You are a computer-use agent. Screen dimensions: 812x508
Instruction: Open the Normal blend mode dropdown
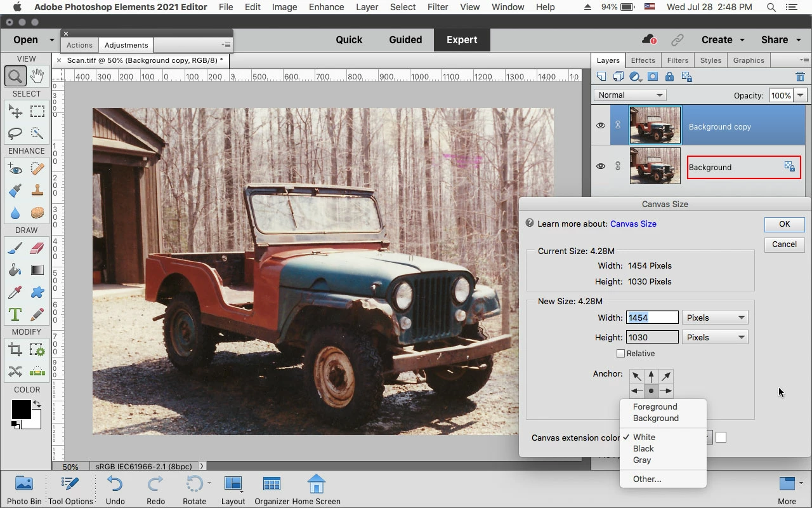point(630,95)
